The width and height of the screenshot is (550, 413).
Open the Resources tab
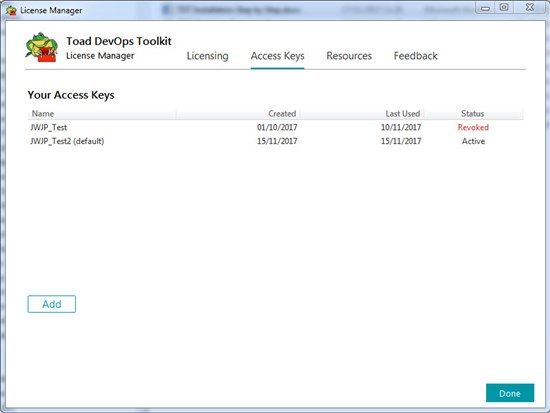tap(349, 56)
